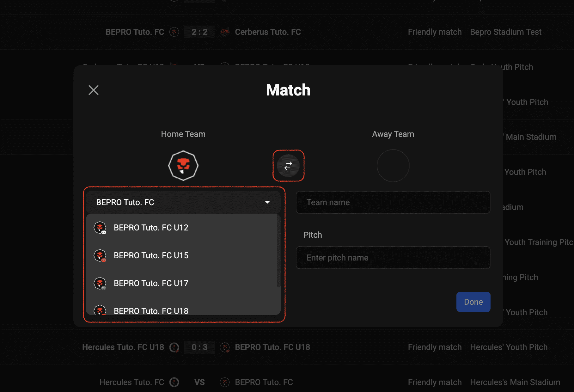Viewport: 574px width, 392px height.
Task: Click BEPRO Tuto. FC crest in 2:2 row
Action: tap(174, 32)
